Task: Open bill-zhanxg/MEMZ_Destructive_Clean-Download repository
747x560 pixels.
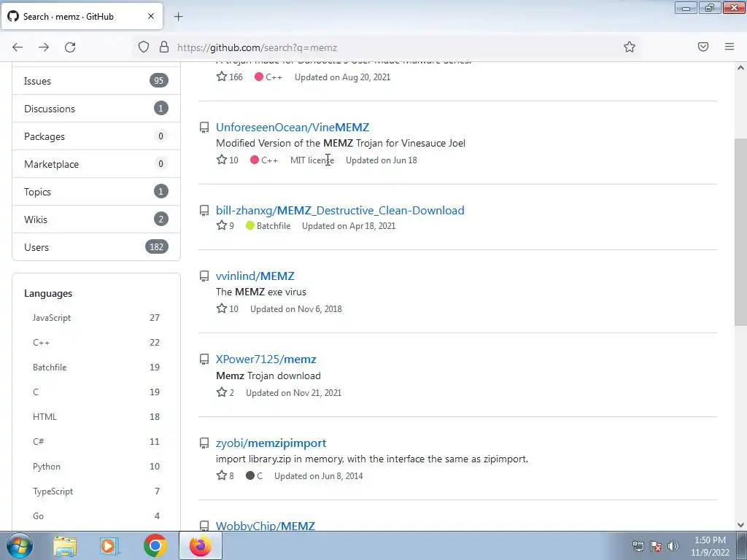Action: [340, 210]
